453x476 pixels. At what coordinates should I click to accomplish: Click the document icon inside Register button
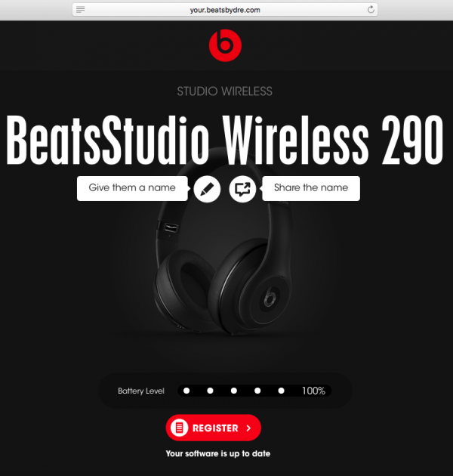click(x=180, y=428)
